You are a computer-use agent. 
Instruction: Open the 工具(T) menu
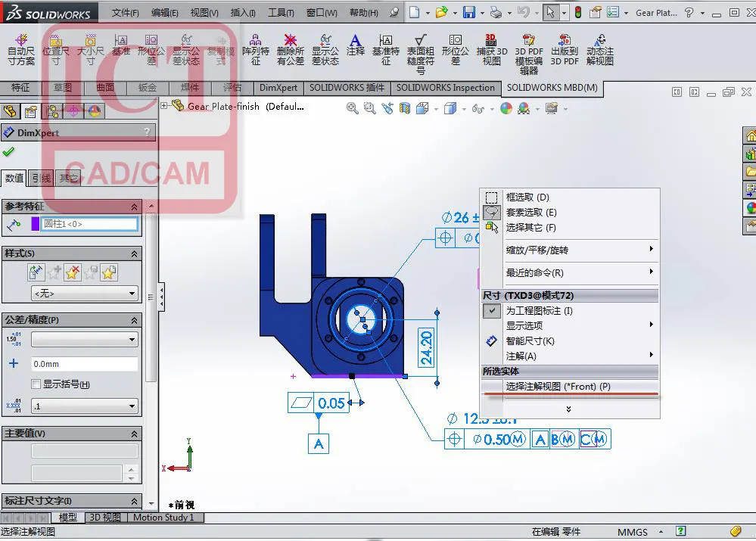[281, 13]
